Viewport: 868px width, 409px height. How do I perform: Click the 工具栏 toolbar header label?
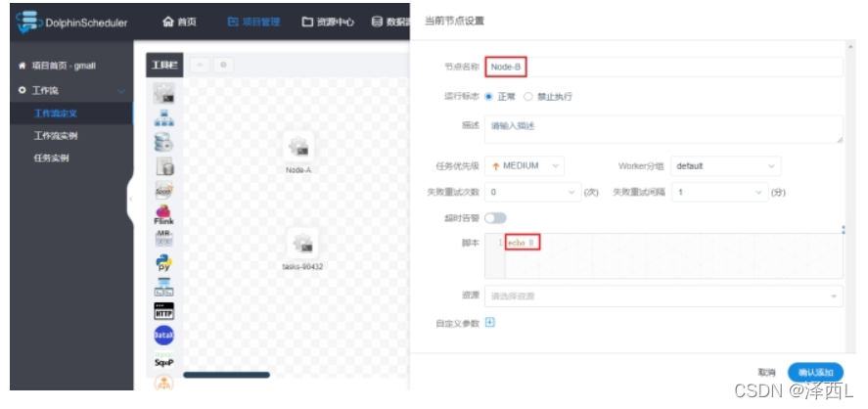(164, 66)
